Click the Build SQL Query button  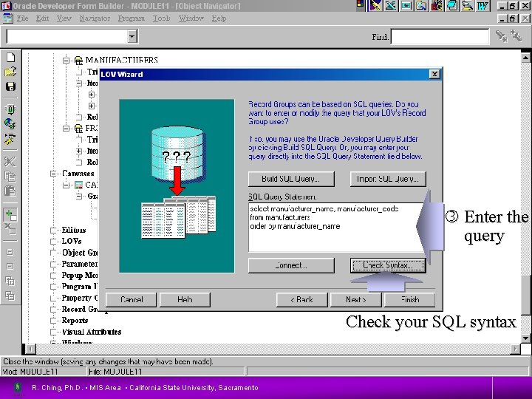[x=291, y=179]
